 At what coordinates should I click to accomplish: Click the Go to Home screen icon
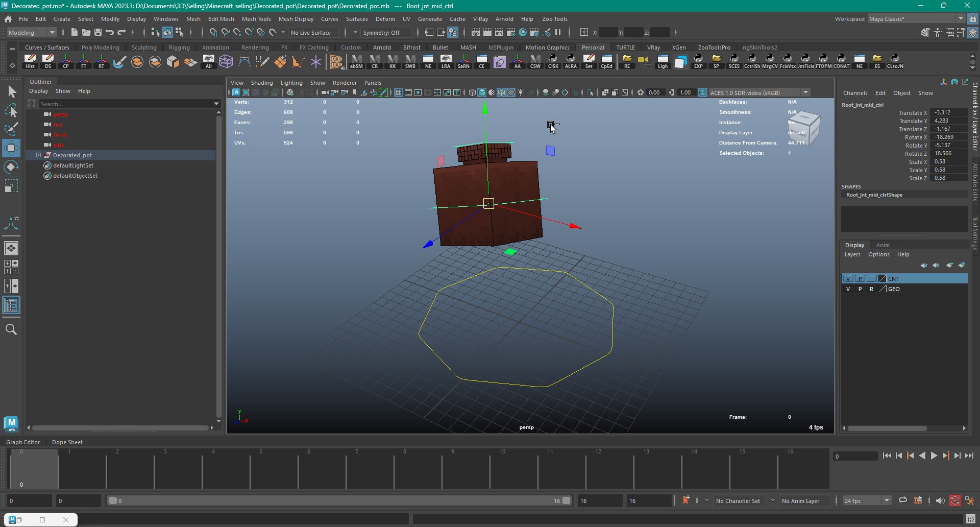coord(8,19)
